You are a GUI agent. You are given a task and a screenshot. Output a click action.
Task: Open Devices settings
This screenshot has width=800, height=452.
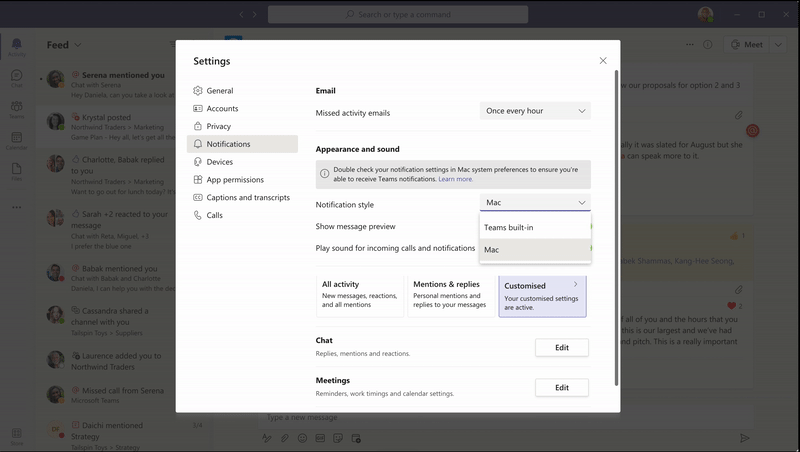[242, 162]
